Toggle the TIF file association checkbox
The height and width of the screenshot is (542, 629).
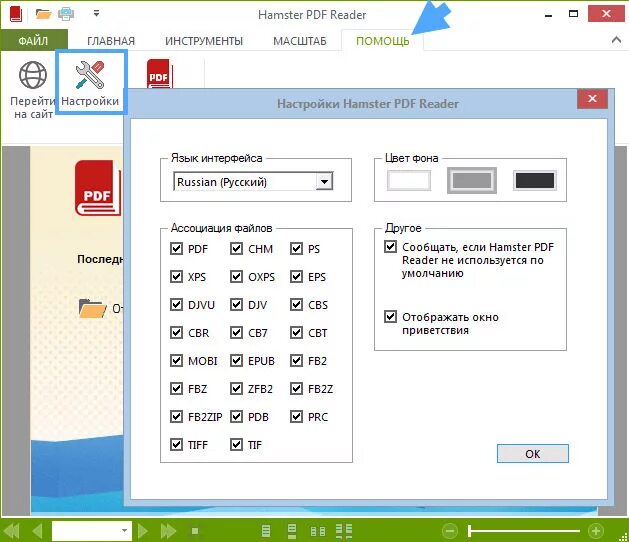point(237,445)
